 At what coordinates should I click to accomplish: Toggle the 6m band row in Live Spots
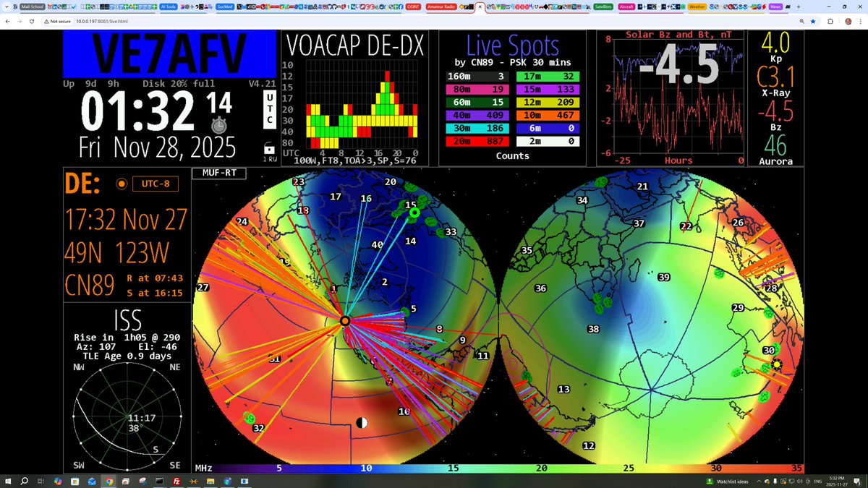click(x=547, y=129)
